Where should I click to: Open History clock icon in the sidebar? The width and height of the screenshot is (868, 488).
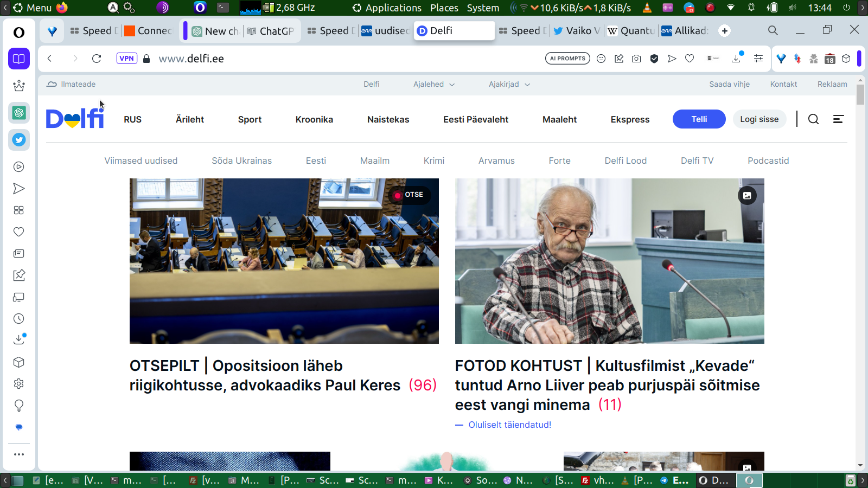[x=19, y=319]
